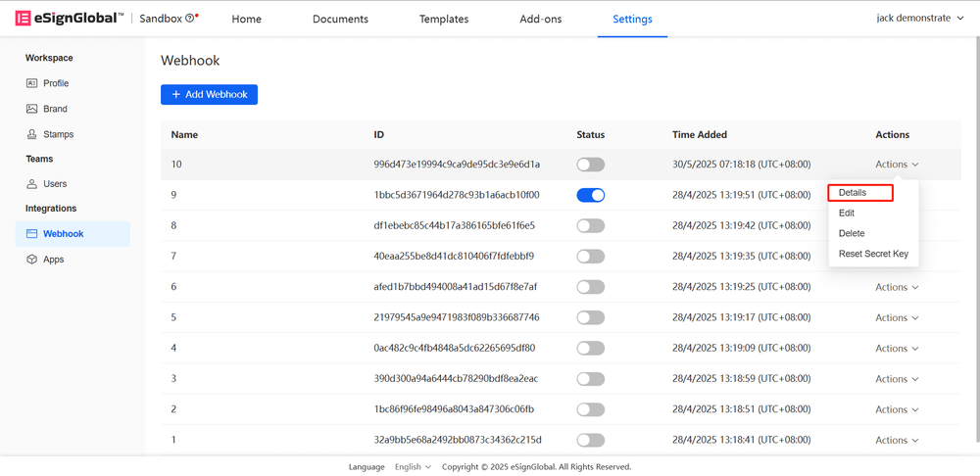This screenshot has height=476, width=980.
Task: Choose Delete from the actions menu
Action: click(x=852, y=233)
